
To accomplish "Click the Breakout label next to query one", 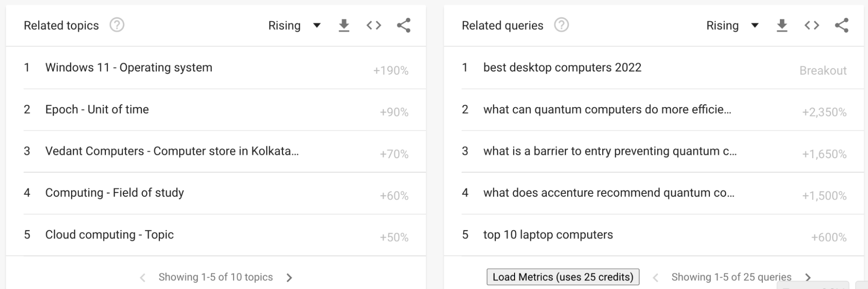I will [823, 70].
